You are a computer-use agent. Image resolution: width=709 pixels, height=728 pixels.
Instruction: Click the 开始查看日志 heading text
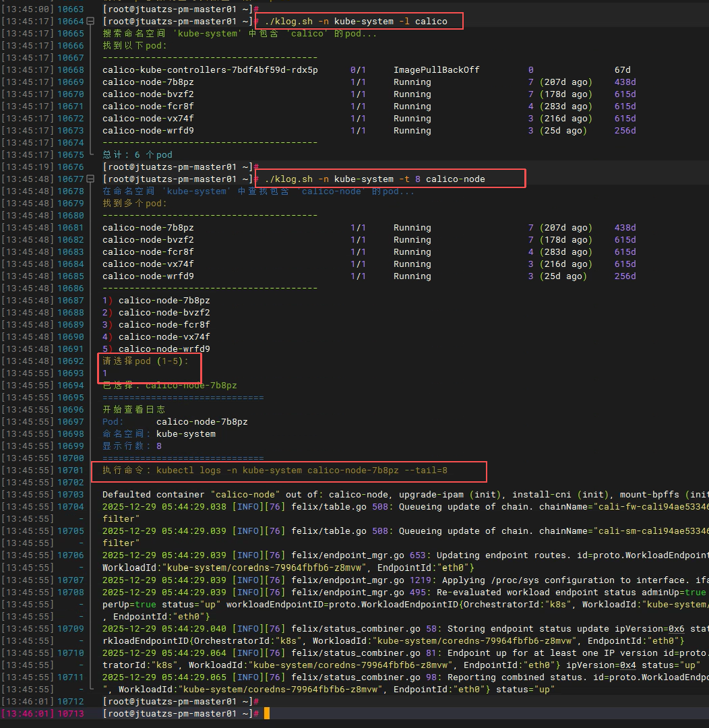(133, 410)
